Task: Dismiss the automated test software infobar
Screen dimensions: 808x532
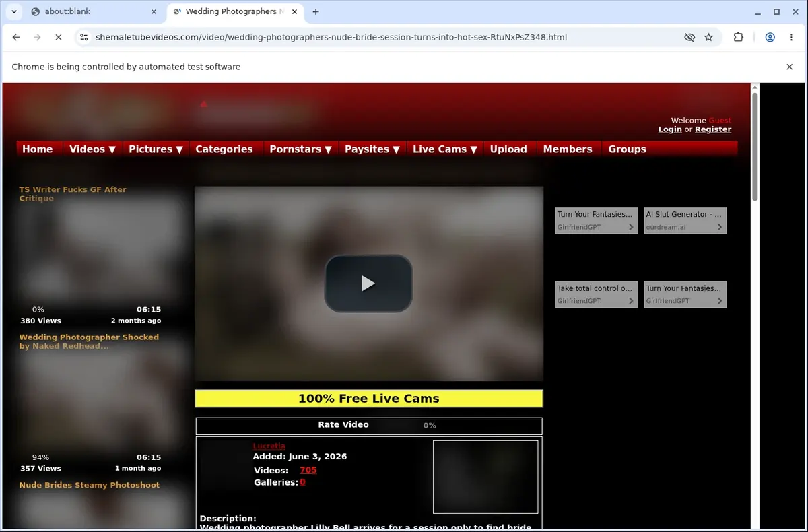Action: pyautogui.click(x=790, y=67)
